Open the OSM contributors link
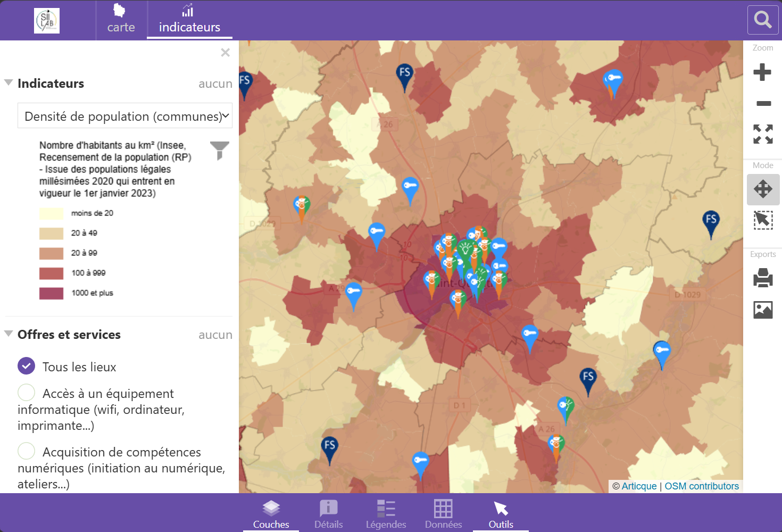This screenshot has height=532, width=782. point(702,486)
